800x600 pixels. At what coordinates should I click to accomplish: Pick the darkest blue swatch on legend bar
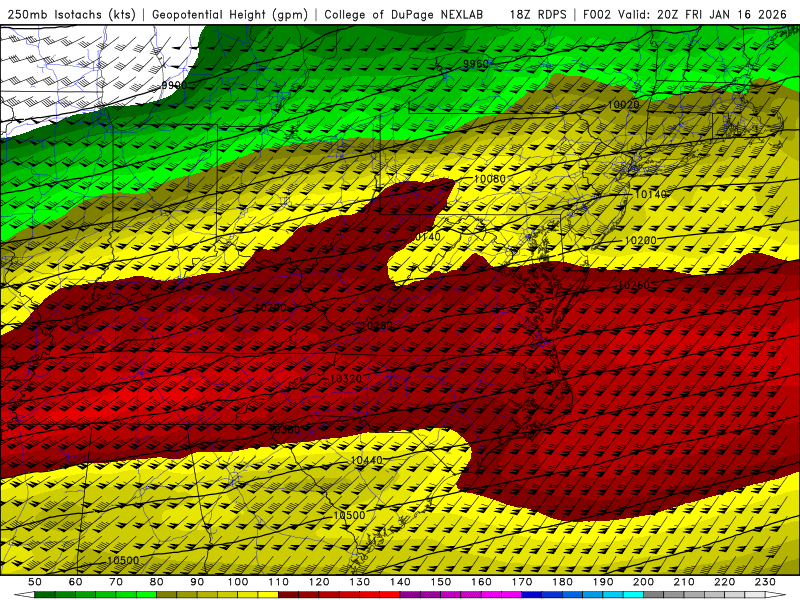click(532, 595)
